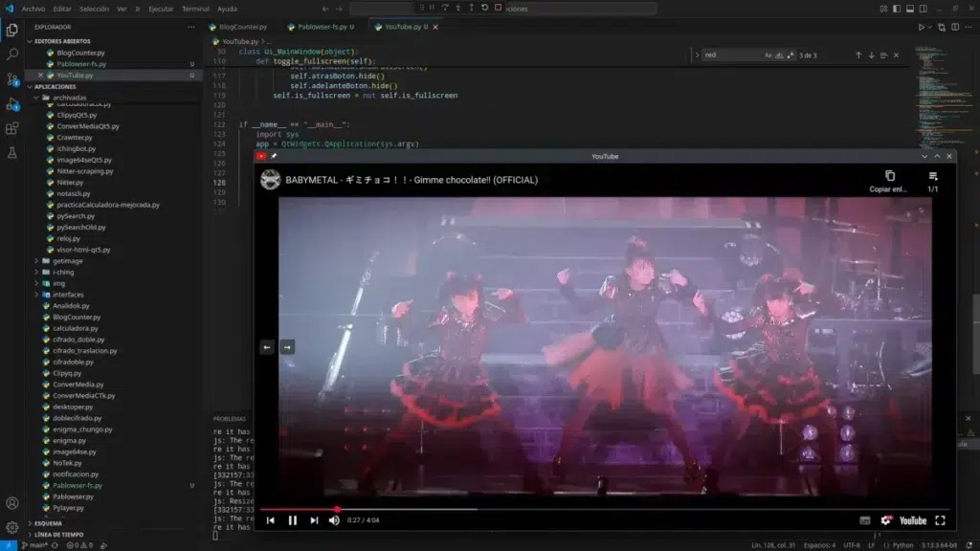
Task: Click the forward arrow button over the video
Action: pos(287,347)
